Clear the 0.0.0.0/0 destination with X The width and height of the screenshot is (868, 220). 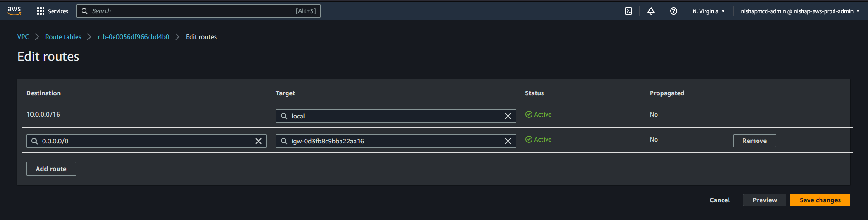tap(259, 141)
